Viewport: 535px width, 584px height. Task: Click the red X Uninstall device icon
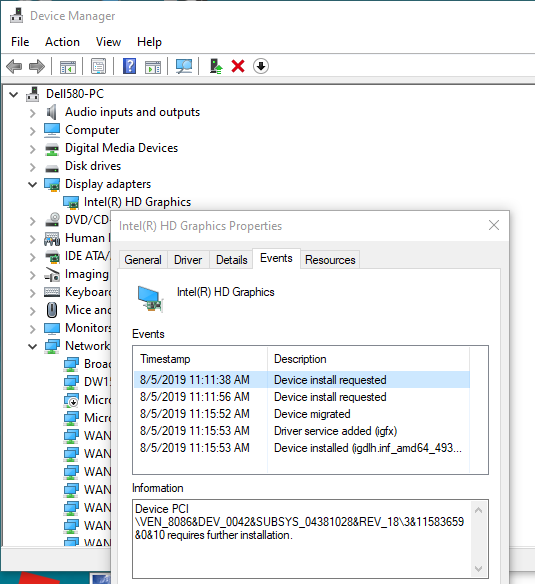click(x=238, y=67)
